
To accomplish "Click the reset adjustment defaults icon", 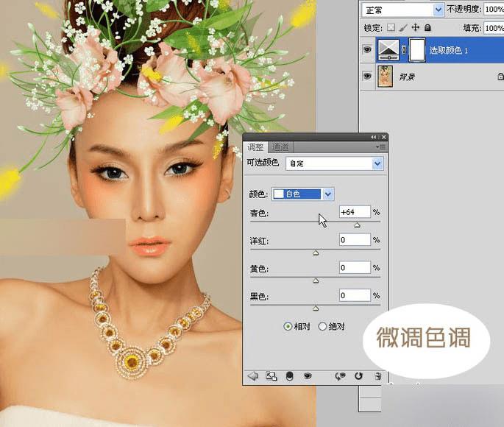I will (x=358, y=376).
